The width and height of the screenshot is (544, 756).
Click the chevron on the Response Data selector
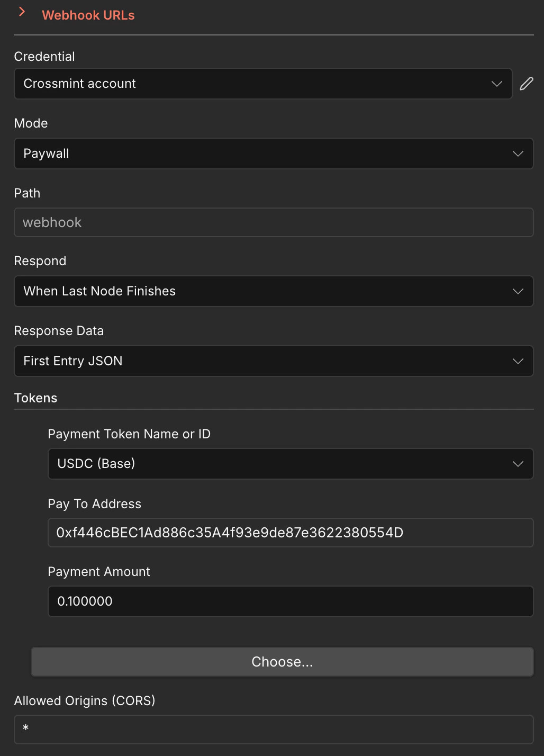click(518, 361)
